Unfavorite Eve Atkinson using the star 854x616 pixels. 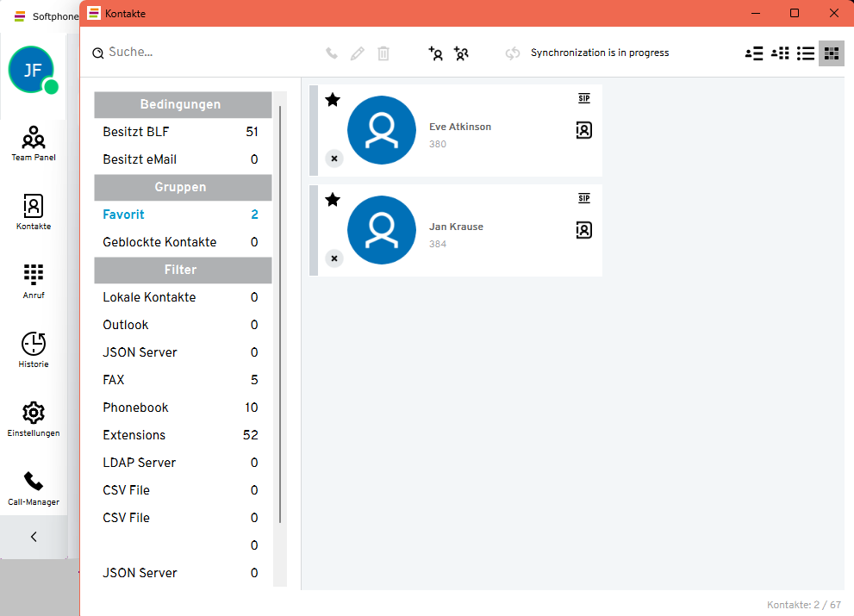tap(333, 100)
